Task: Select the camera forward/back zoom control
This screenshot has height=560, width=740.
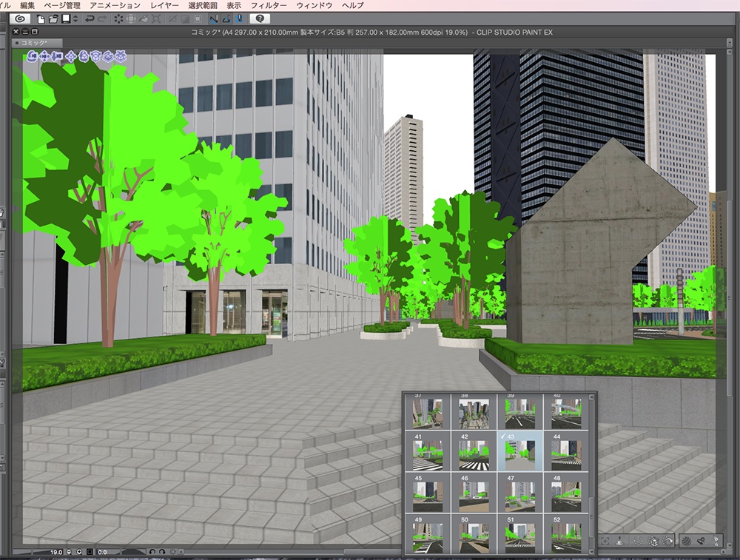Action: (x=56, y=57)
